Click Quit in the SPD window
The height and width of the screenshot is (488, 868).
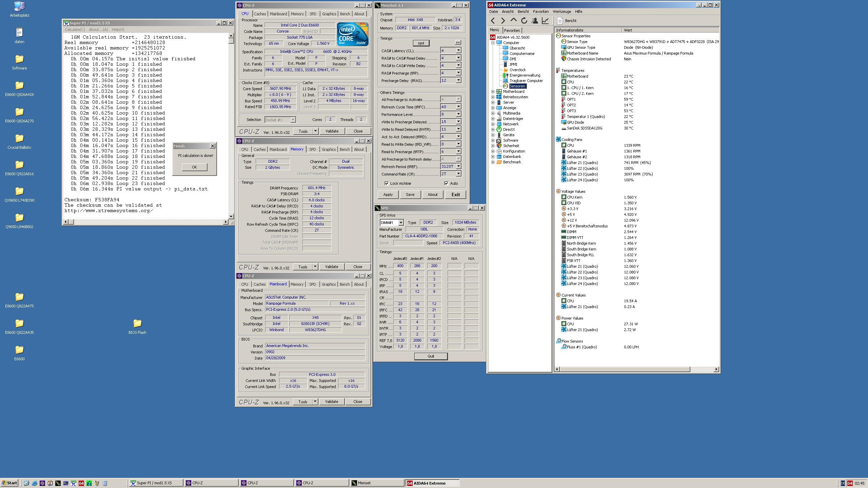[431, 356]
